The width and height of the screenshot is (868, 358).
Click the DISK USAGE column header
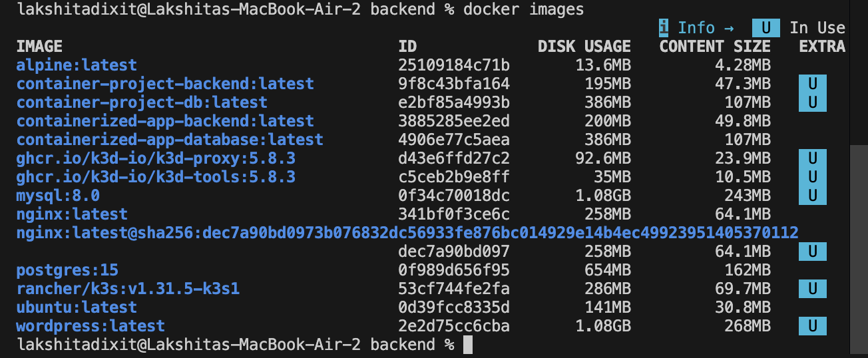click(584, 47)
